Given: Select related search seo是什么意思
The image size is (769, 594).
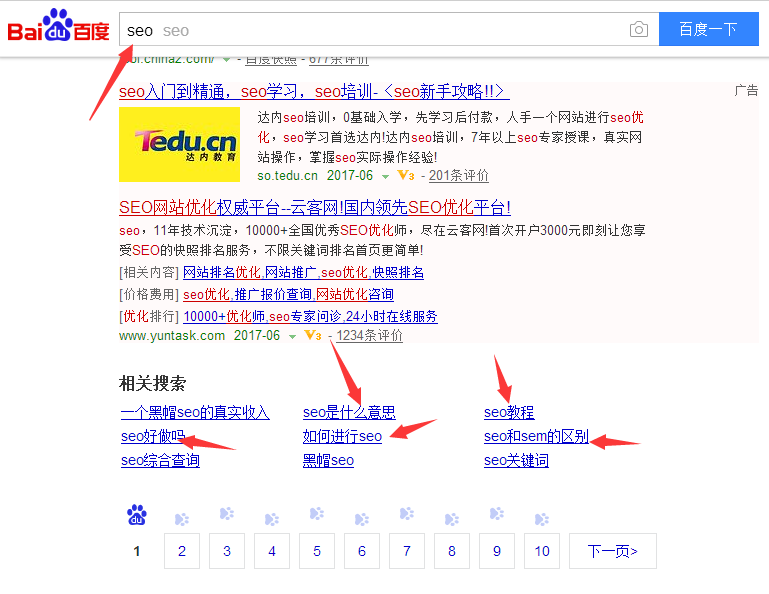Looking at the screenshot, I should [349, 412].
